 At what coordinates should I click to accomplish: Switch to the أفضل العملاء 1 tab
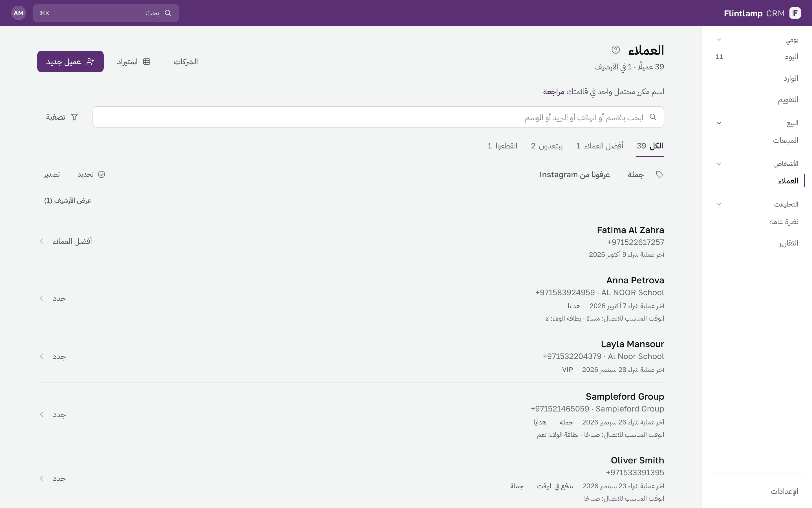pos(600,146)
